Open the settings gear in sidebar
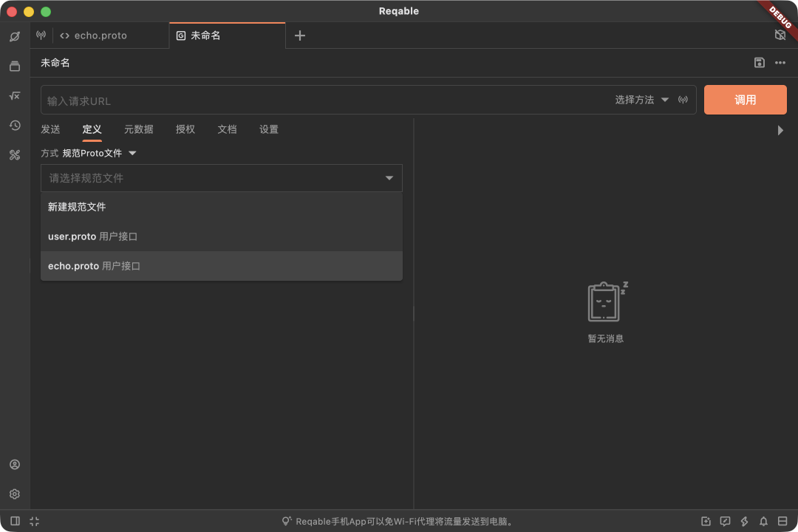Viewport: 798px width, 532px height. click(x=15, y=494)
